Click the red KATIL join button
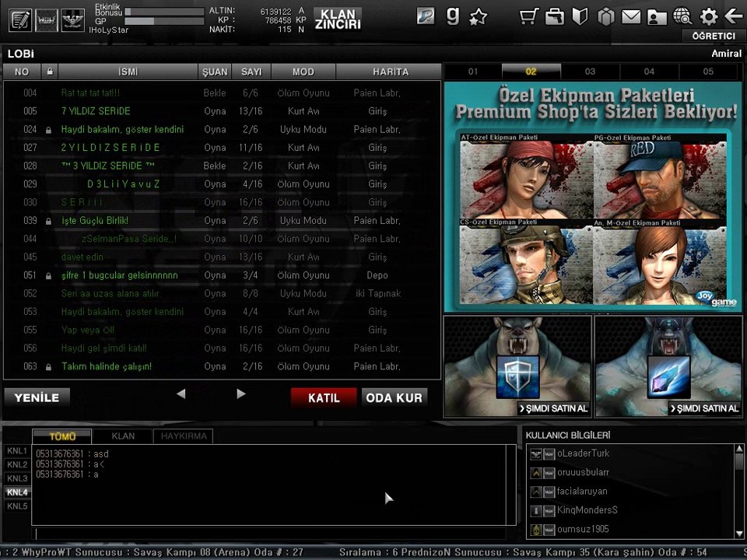 [324, 397]
